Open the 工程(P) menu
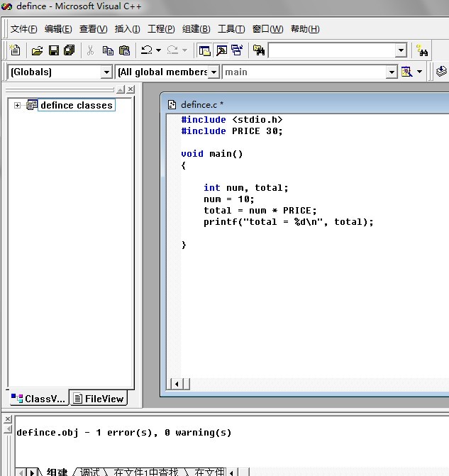The width and height of the screenshot is (449, 476). coord(161,29)
